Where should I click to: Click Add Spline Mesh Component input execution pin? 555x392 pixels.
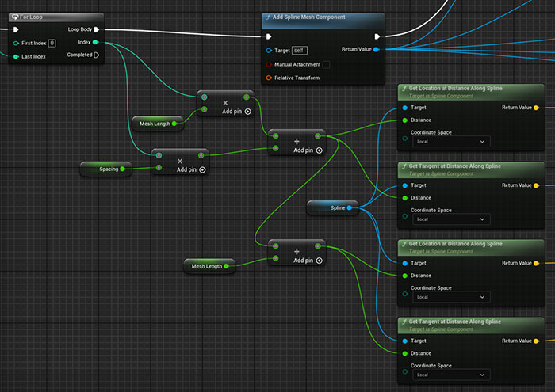point(269,36)
